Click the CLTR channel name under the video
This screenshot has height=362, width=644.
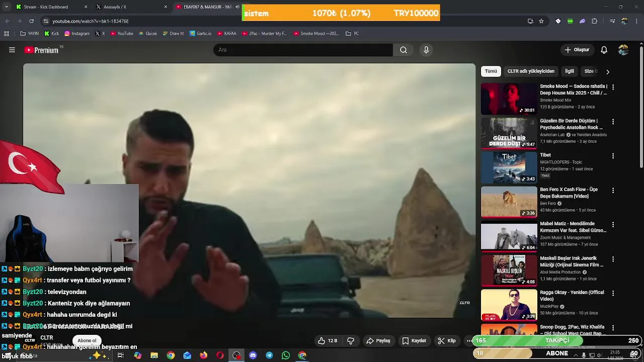pos(47,338)
